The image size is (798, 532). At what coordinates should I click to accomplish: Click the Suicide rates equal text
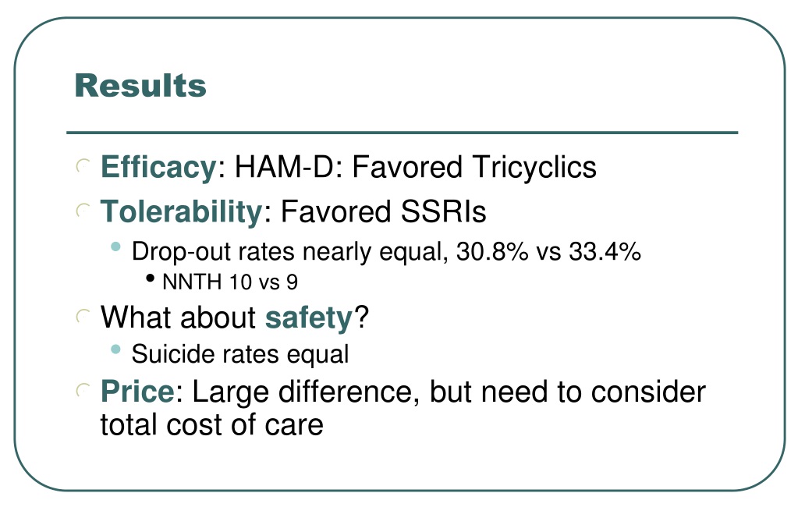240,354
